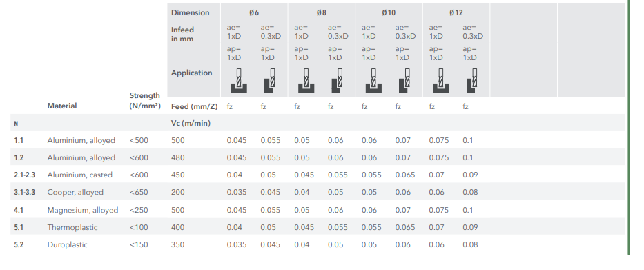Click the 2.1-2.3 material group code

25,175
